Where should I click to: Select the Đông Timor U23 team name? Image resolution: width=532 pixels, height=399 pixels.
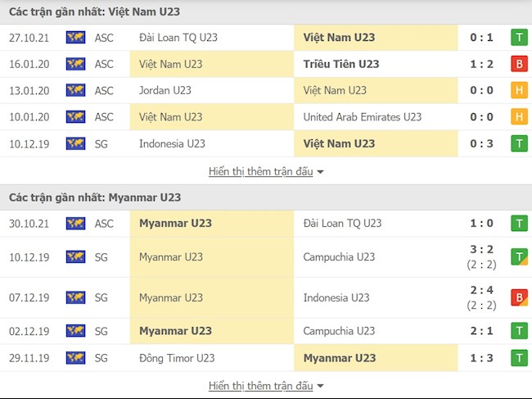[x=177, y=358]
